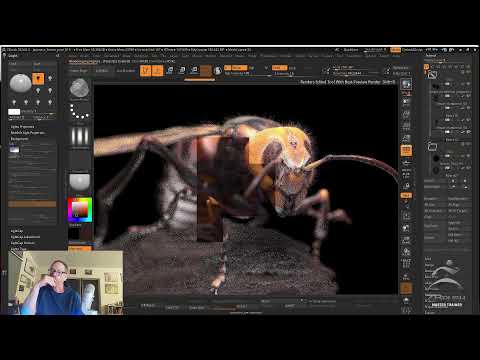Pick a color in the color picker square
Image resolution: width=480 pixels, height=360 pixels.
(80, 210)
